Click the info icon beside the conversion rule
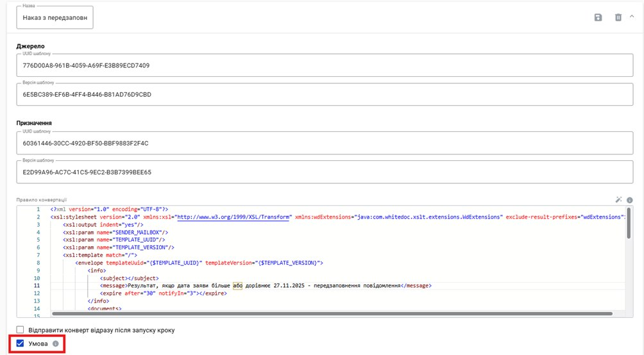Image resolution: width=644 pixels, height=355 pixels. point(630,200)
